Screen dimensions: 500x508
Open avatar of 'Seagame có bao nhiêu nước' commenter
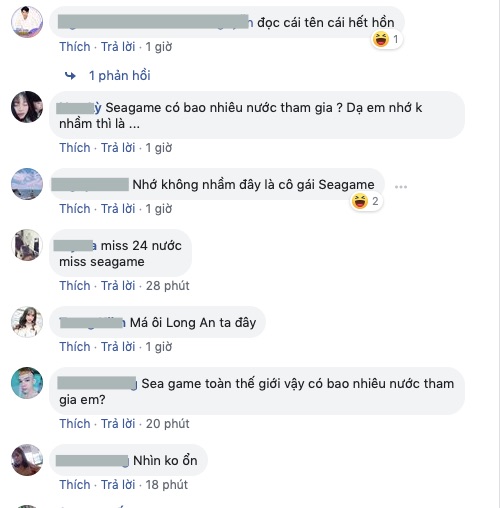point(27,107)
